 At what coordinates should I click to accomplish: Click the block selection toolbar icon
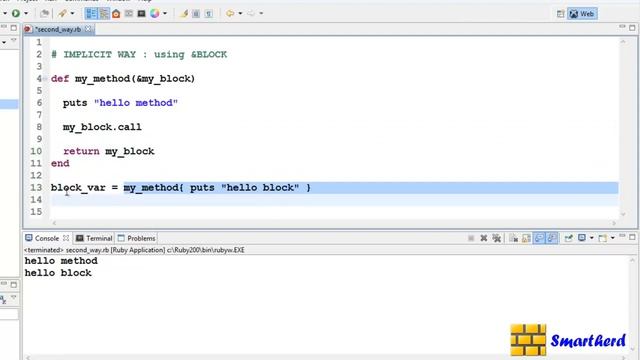pos(196,14)
